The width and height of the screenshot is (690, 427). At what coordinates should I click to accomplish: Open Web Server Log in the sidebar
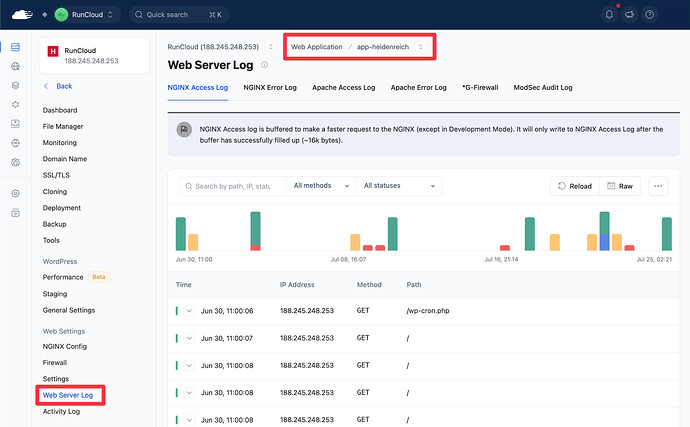coord(68,395)
